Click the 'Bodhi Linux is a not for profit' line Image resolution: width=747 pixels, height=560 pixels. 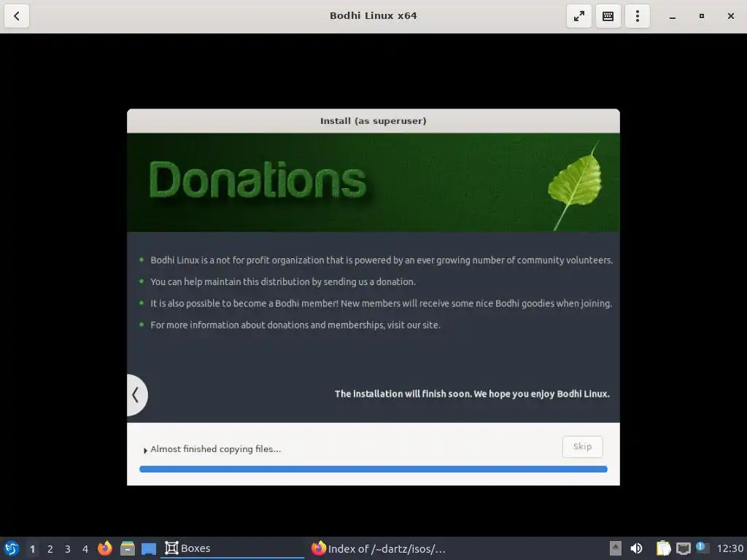coord(382,260)
